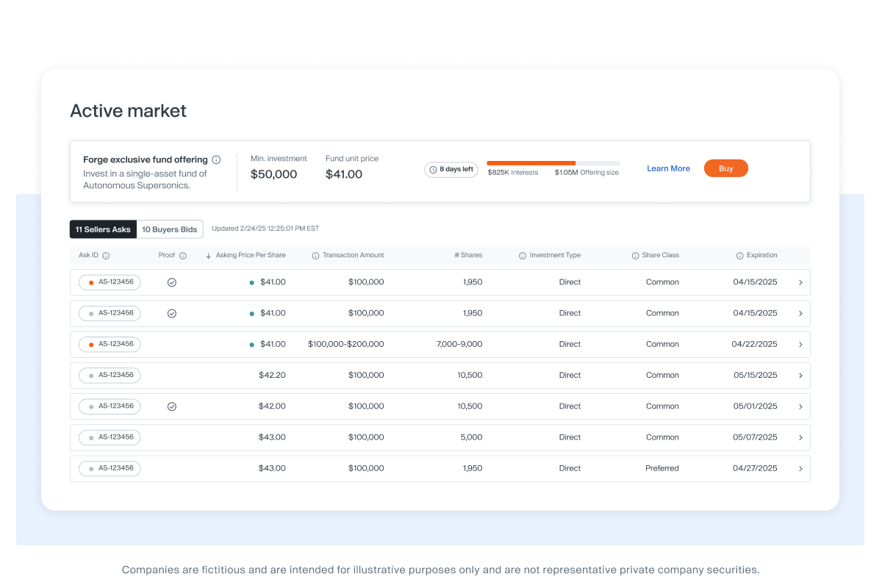
Task: Click Transaction Amount info icon
Action: point(315,256)
